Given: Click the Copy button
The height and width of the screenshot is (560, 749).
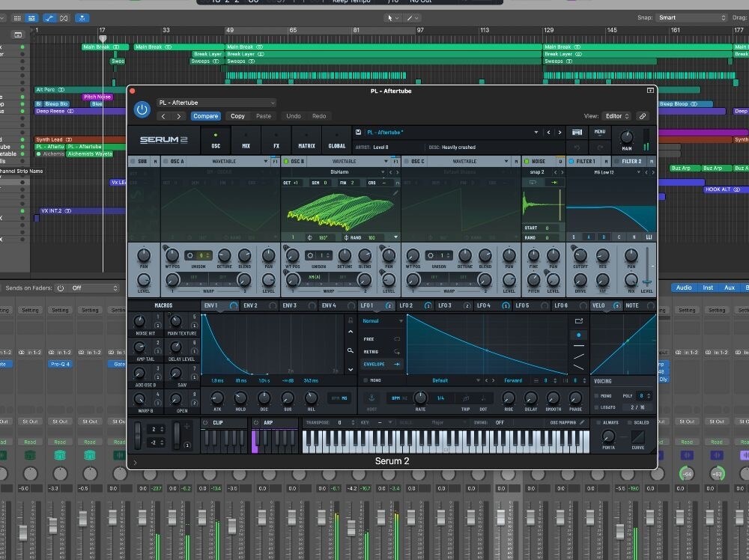Looking at the screenshot, I should coord(237,116).
